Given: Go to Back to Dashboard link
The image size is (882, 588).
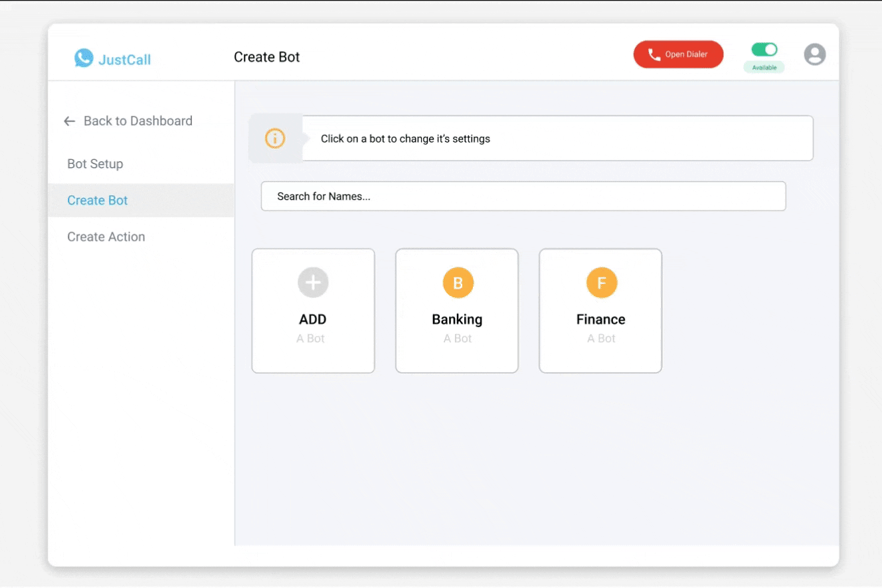Looking at the screenshot, I should click(137, 121).
